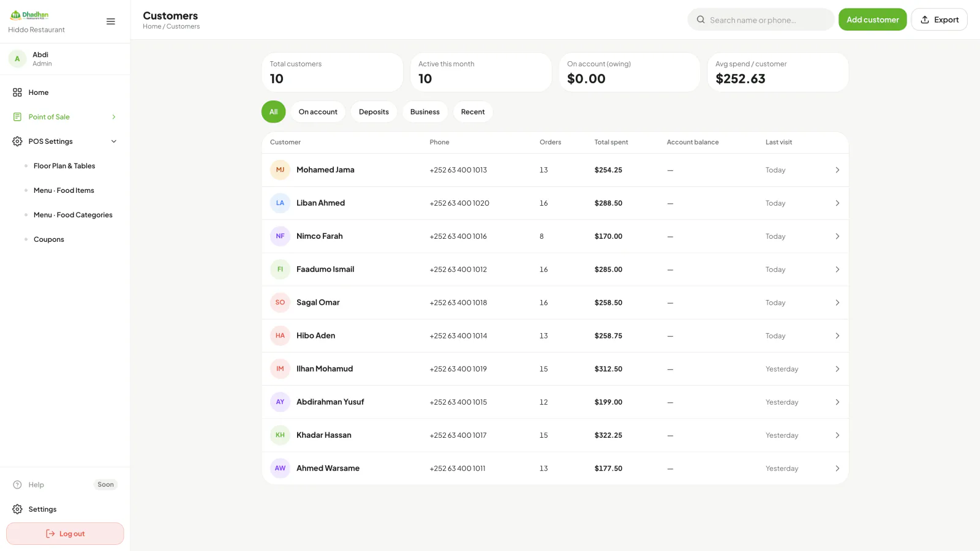Click the Help question mark icon
The height and width of the screenshot is (551, 980).
17,485
